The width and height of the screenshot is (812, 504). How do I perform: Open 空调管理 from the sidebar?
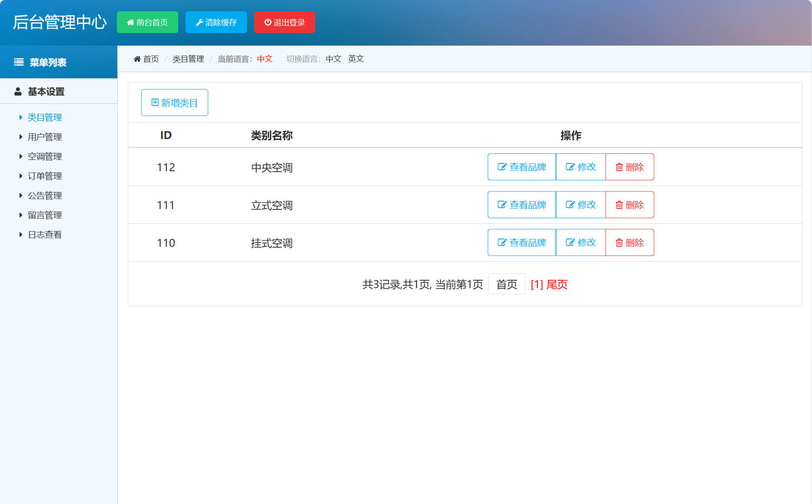45,156
